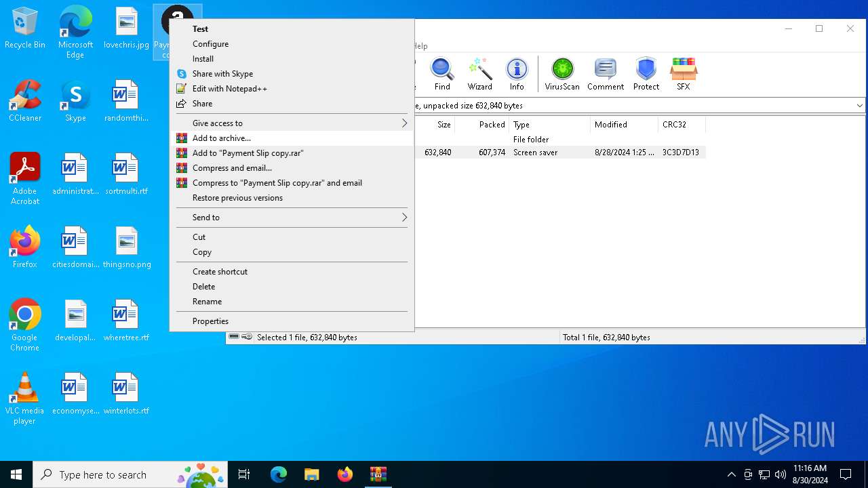Image resolution: width=868 pixels, height=488 pixels.
Task: Choose Delete from the context menu
Action: (292, 287)
